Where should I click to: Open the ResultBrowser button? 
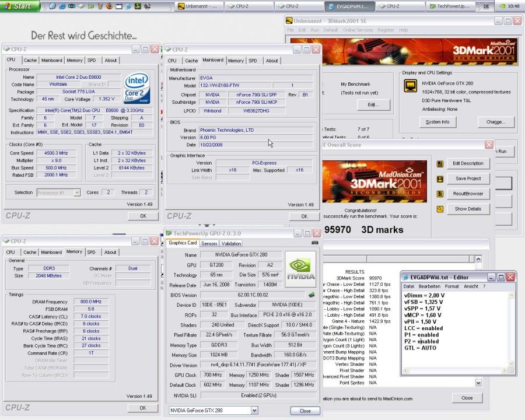click(468, 194)
